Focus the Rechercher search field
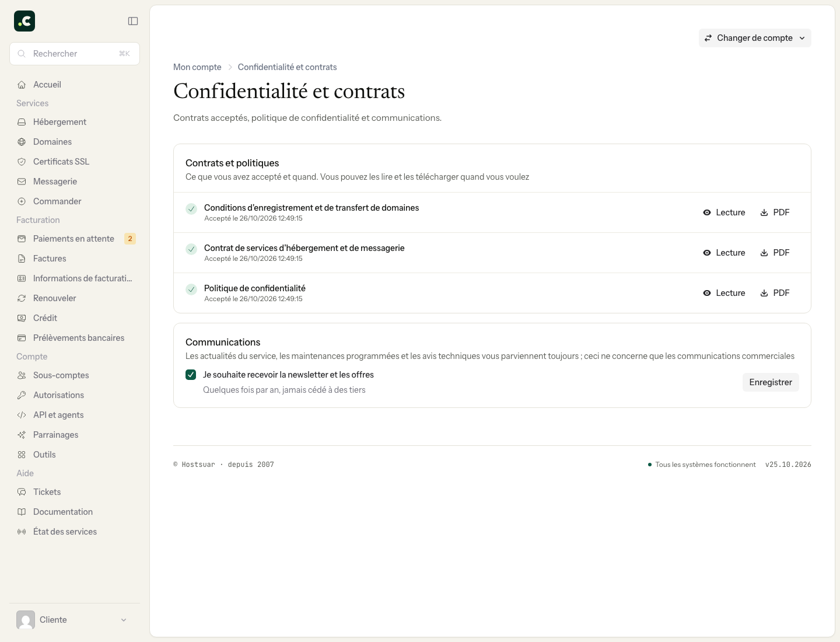Screen dimensions: 840x642 click(75, 54)
